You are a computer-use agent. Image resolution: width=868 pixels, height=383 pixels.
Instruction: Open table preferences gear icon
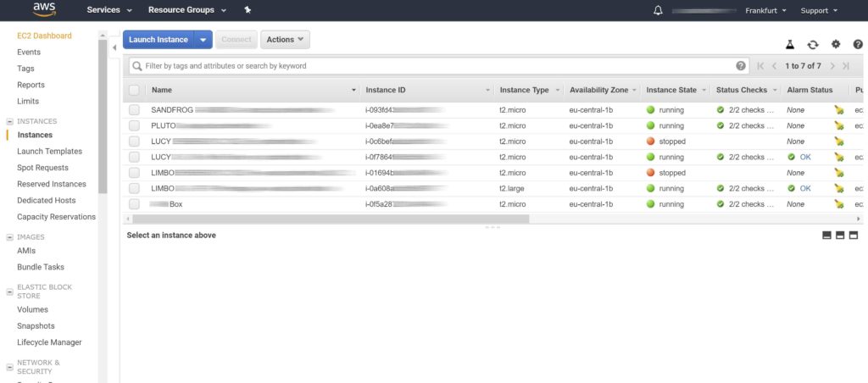pos(836,44)
